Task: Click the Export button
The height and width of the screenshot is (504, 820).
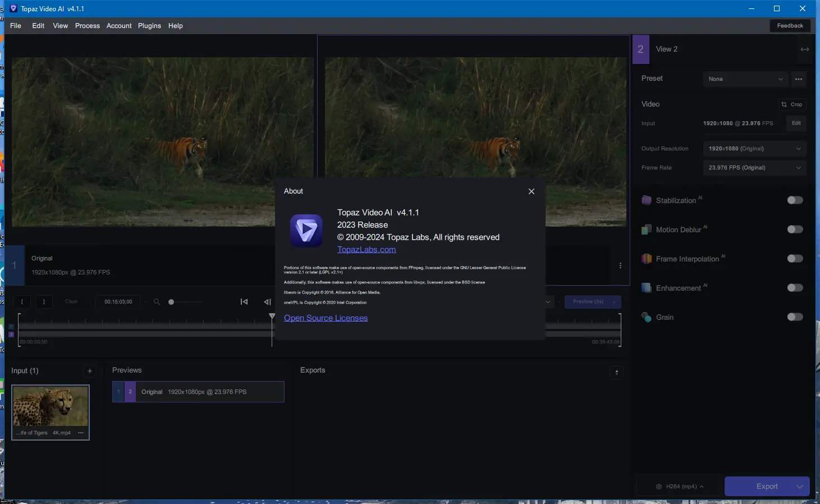Action: tap(767, 487)
